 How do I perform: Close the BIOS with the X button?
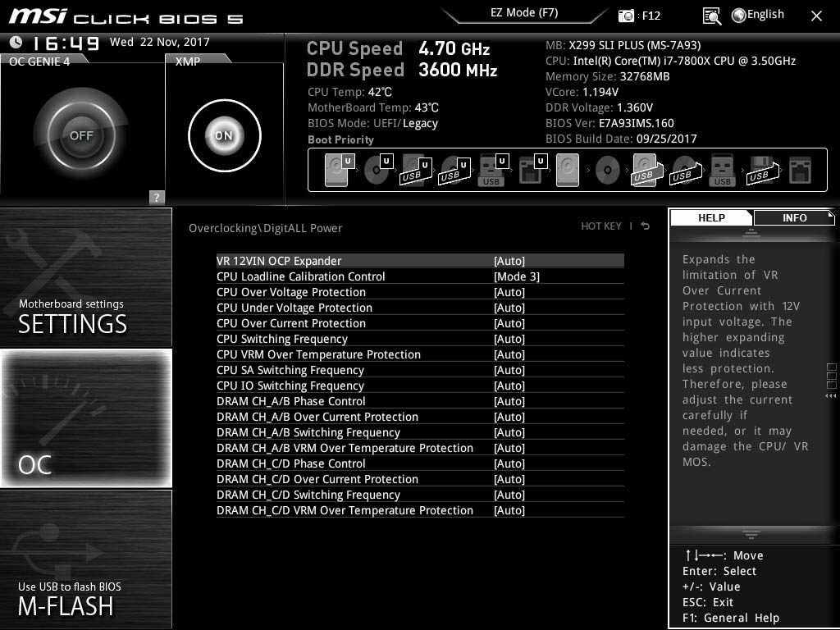pyautogui.click(x=816, y=16)
